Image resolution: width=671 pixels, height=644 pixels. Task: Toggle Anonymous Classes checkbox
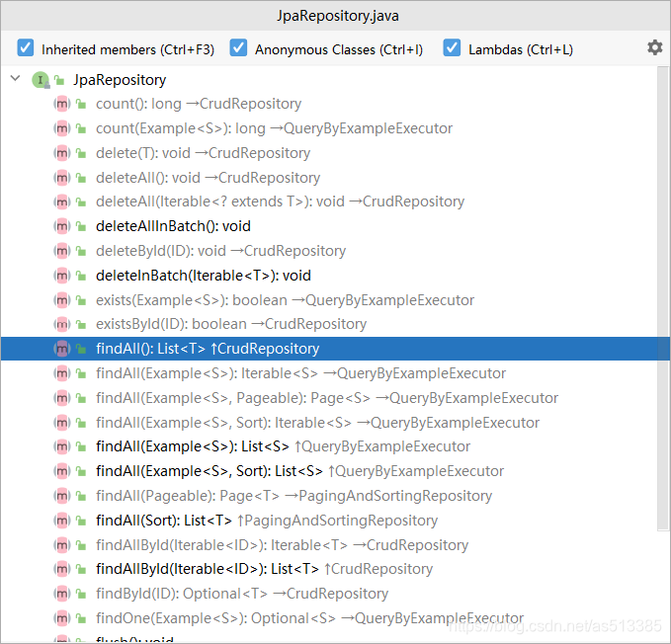pyautogui.click(x=238, y=47)
